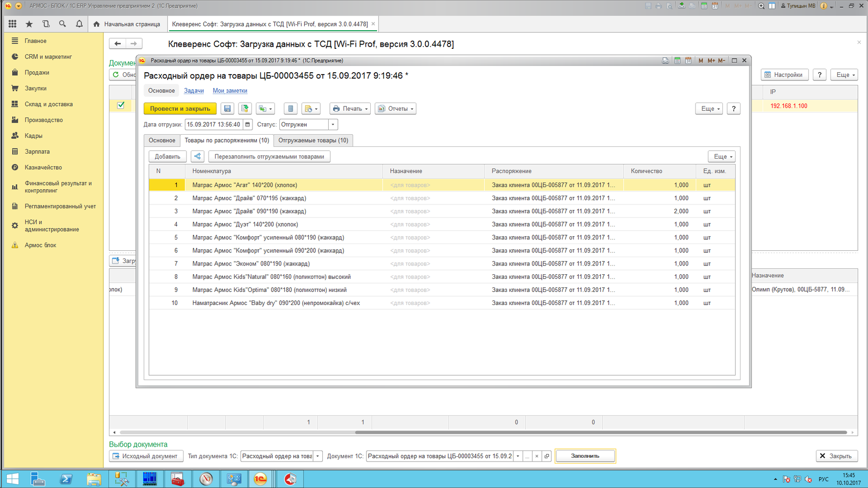Click Перезаполнить отгружаемыми товарами button
Image resolution: width=868 pixels, height=488 pixels.
(269, 157)
